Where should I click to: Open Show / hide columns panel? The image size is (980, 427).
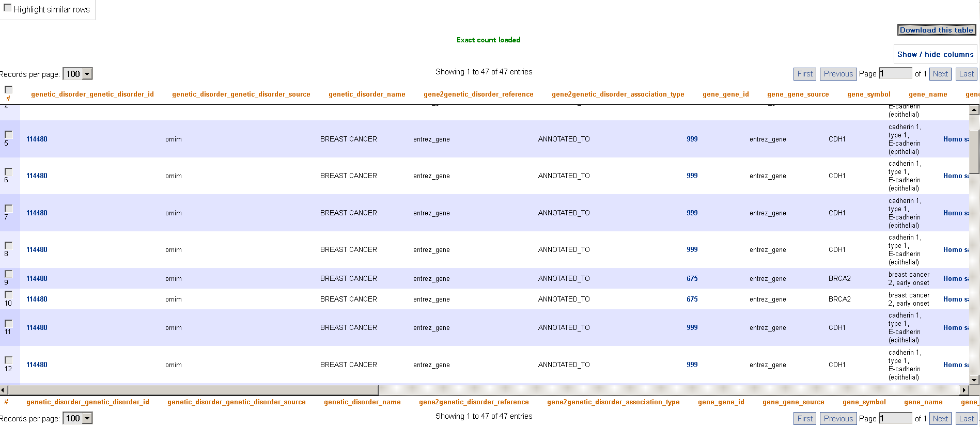(x=935, y=54)
